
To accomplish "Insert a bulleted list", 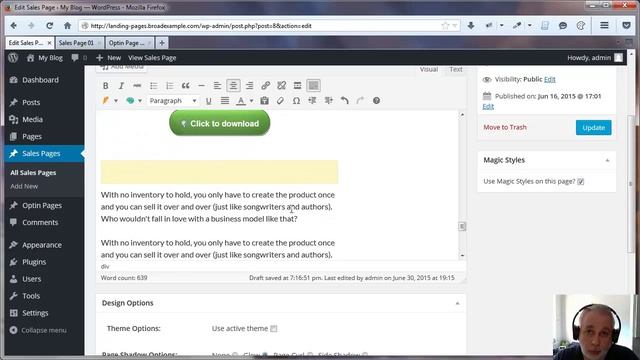I will [153, 86].
